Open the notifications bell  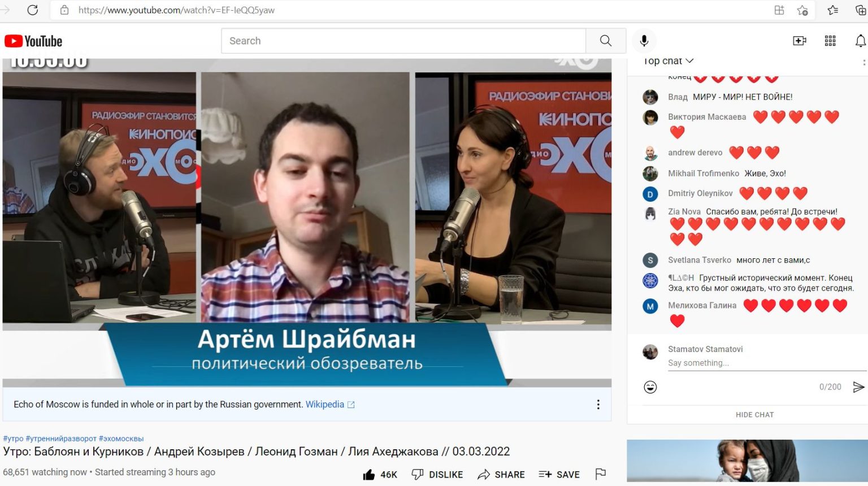[x=860, y=41]
